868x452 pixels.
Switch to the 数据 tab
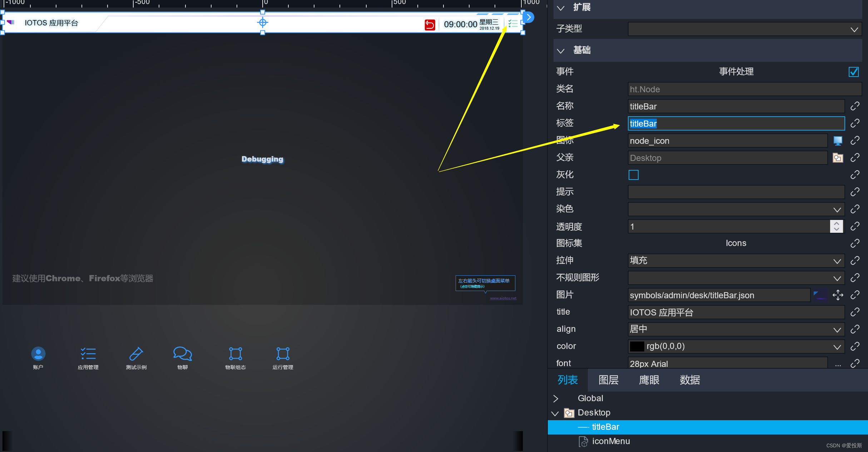690,380
